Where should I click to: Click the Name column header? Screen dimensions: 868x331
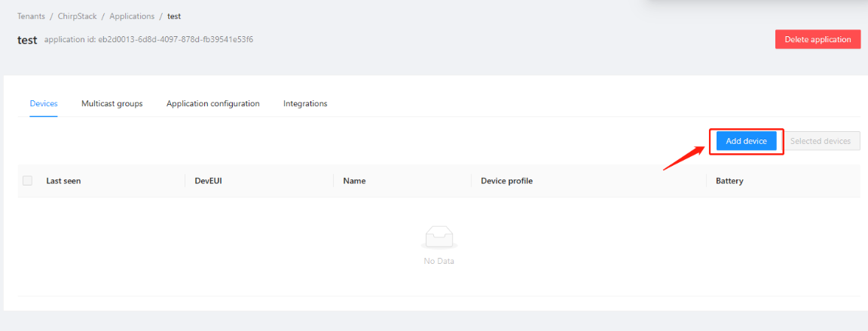pos(354,181)
